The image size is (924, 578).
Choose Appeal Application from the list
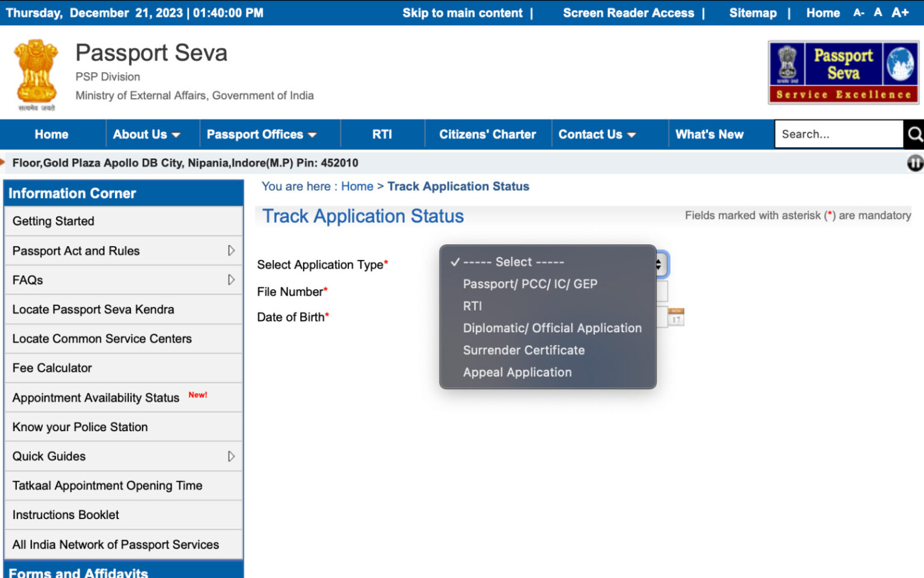(517, 372)
